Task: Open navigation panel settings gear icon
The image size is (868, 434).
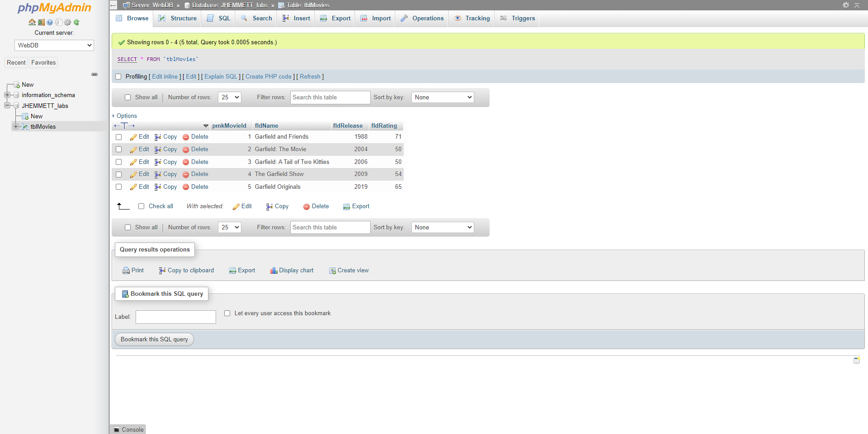Action: 67,22
